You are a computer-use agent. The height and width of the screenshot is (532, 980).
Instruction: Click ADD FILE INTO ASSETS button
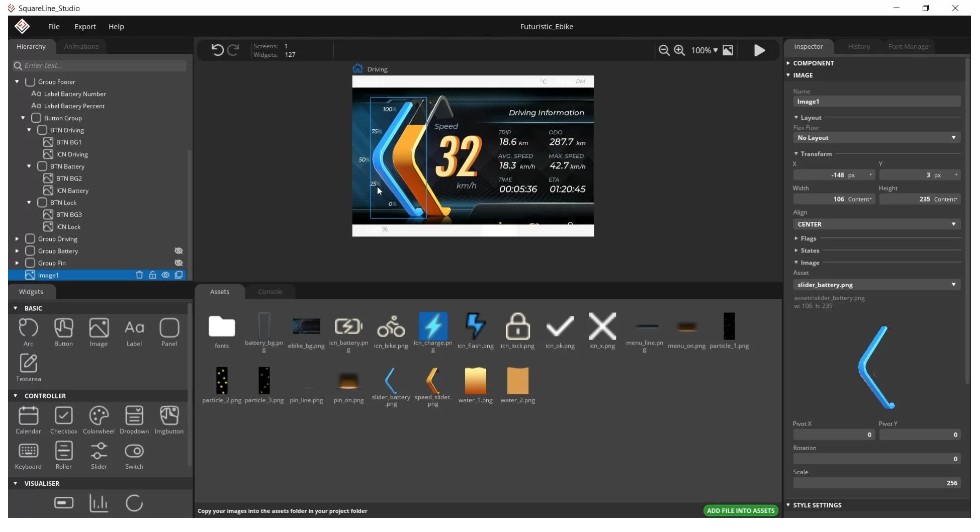[x=740, y=510]
